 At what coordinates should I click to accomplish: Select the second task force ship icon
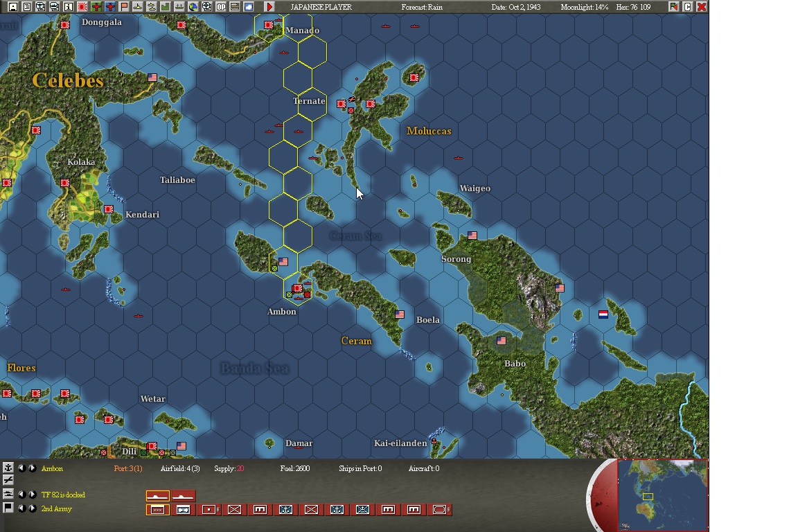(183, 495)
